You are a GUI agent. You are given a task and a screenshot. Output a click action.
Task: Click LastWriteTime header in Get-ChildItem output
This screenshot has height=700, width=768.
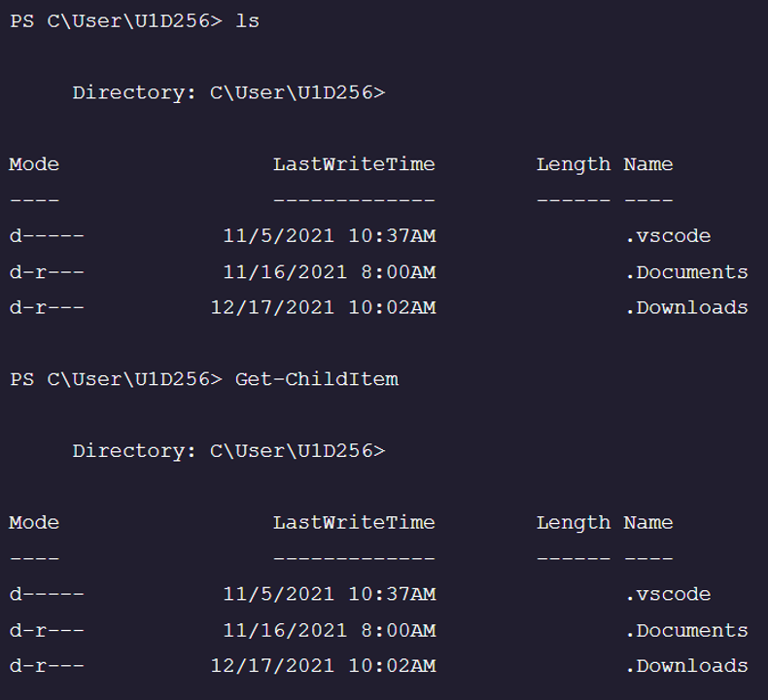click(x=354, y=522)
